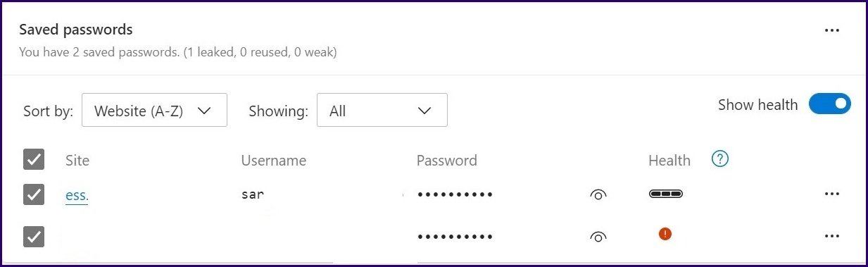
Task: Uncheck the select-all checkbox beside Site
Action: (x=34, y=159)
